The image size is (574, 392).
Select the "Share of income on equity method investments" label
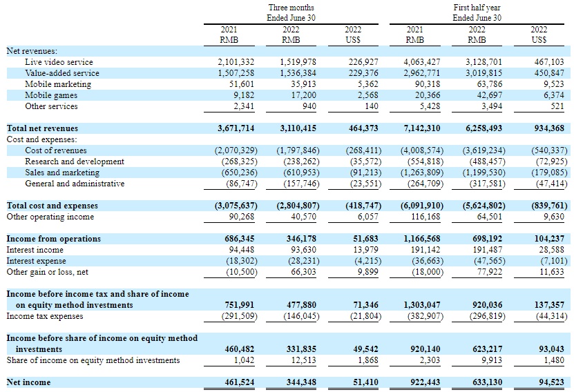pyautogui.click(x=93, y=360)
